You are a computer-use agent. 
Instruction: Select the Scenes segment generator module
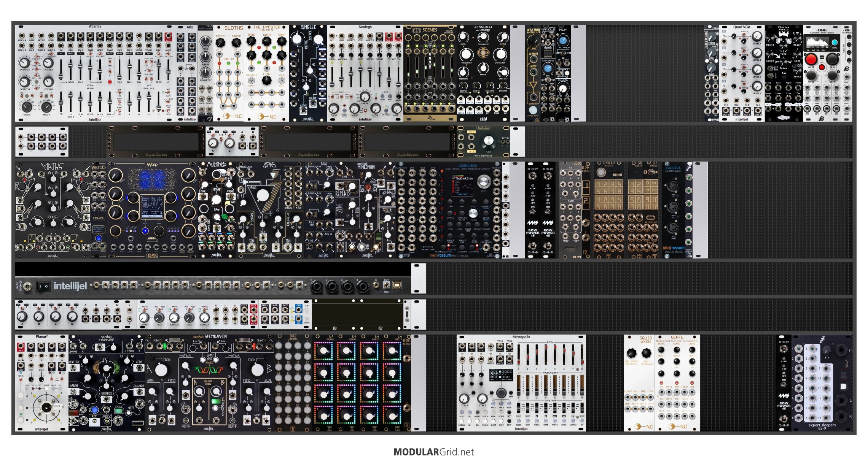430,73
